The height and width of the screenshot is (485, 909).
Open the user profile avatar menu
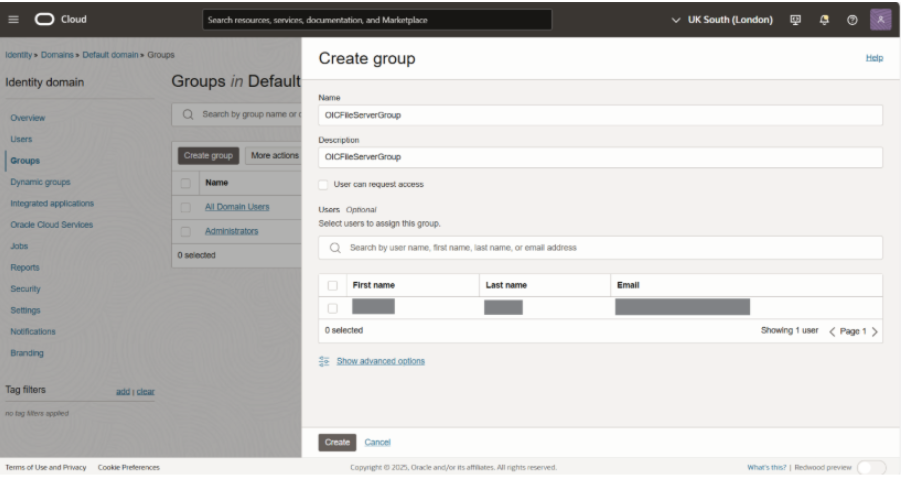pyautogui.click(x=880, y=20)
